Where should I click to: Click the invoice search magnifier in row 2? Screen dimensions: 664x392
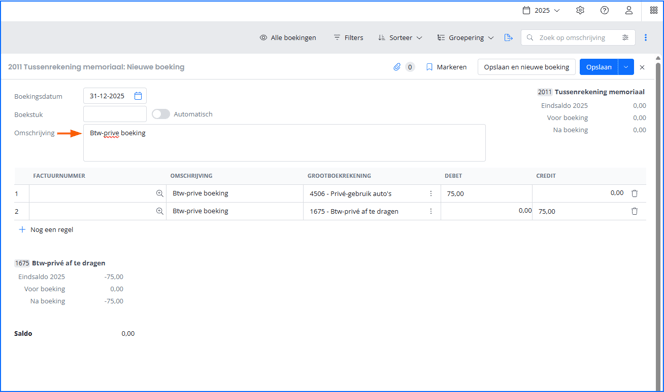click(x=160, y=211)
